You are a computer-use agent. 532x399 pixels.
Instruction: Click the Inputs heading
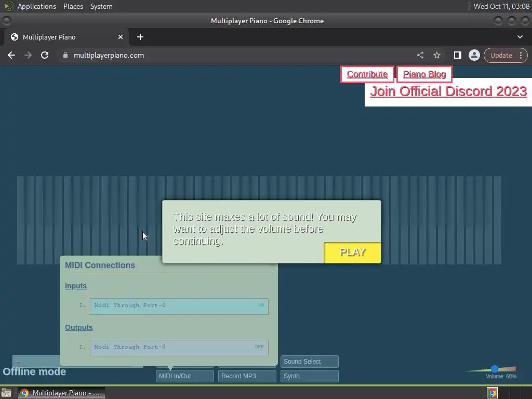pyautogui.click(x=76, y=286)
